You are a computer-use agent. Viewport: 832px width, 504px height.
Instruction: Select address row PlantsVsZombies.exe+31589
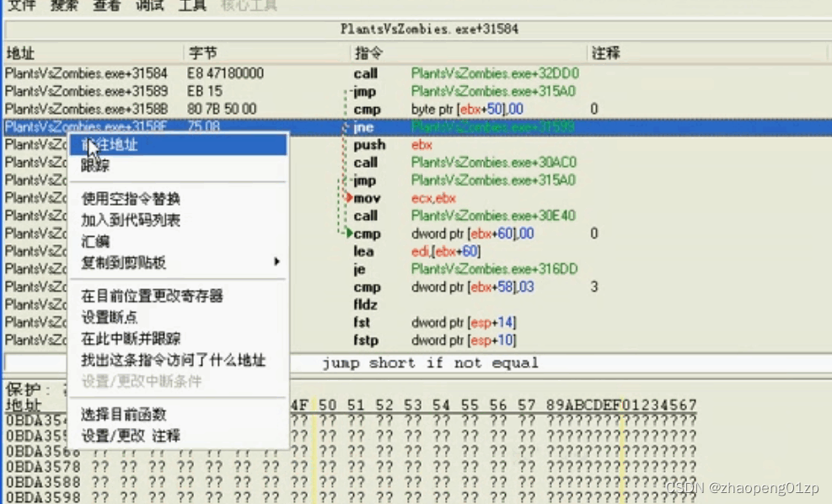coord(87,91)
